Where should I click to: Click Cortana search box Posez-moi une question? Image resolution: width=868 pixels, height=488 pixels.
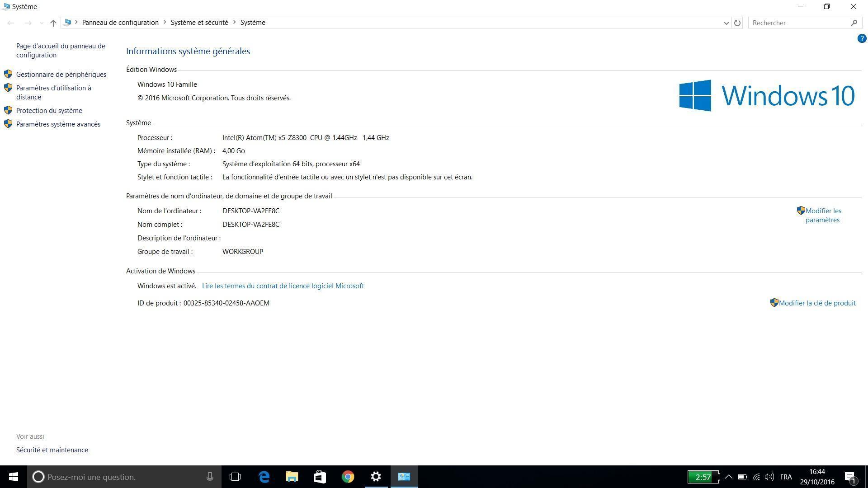tap(124, 477)
